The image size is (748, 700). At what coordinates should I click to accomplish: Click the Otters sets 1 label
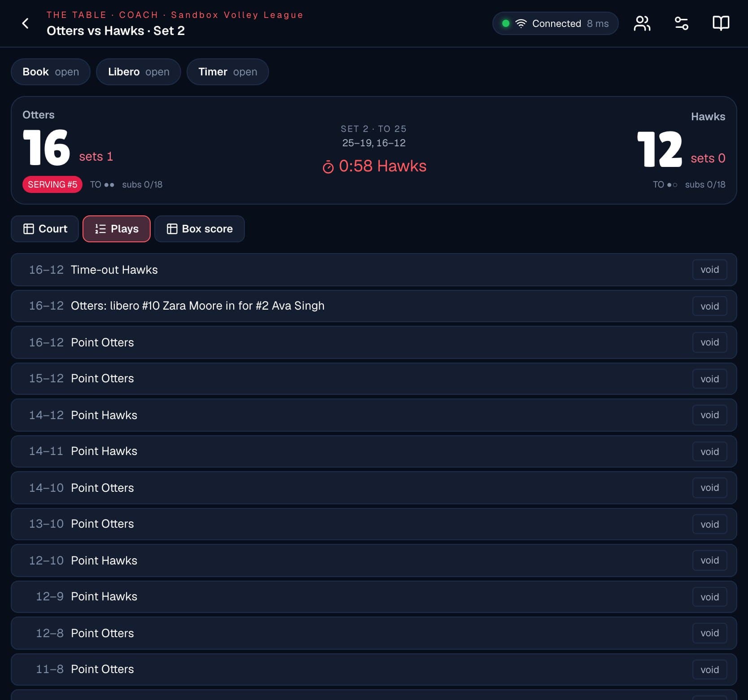pyautogui.click(x=96, y=156)
